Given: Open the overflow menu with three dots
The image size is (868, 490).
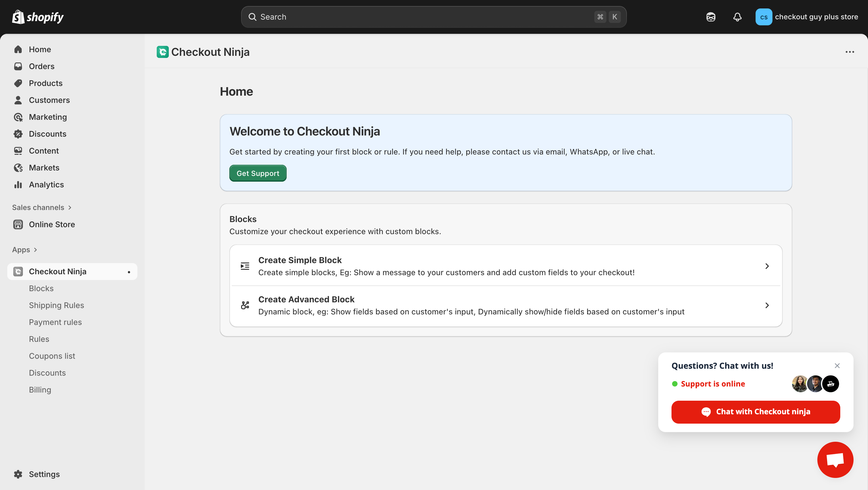Looking at the screenshot, I should pos(850,52).
